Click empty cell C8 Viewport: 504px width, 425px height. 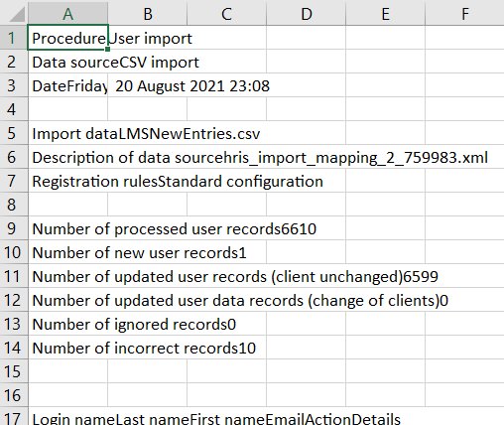tap(227, 205)
